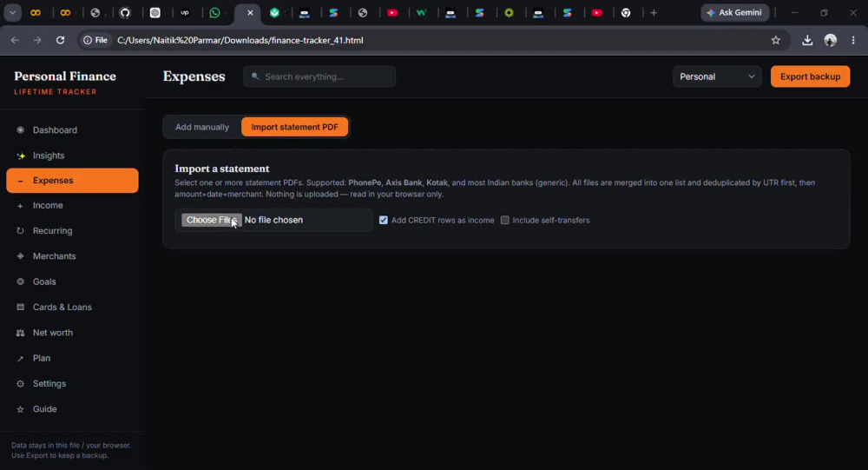
Task: Click the Recurring circular arrow icon
Action: [21, 230]
